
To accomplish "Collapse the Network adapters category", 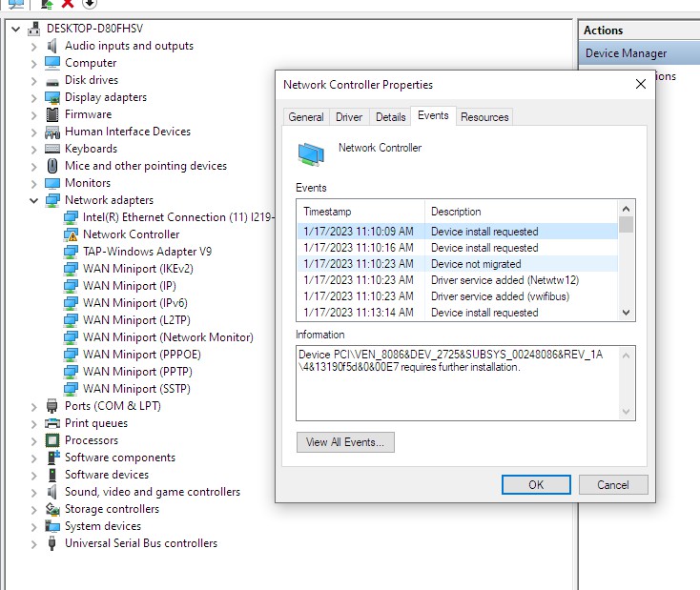I will [34, 200].
